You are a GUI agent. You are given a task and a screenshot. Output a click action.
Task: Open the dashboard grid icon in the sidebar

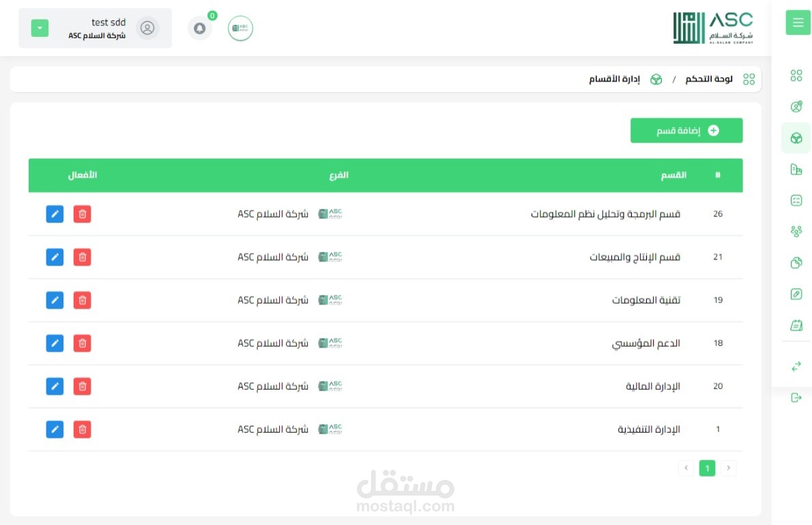point(796,76)
